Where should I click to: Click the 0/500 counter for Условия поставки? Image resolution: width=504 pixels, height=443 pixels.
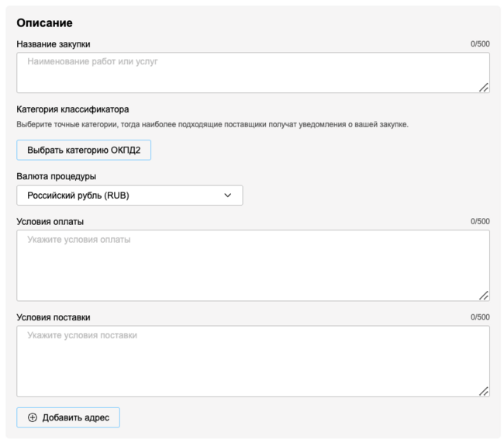480,317
